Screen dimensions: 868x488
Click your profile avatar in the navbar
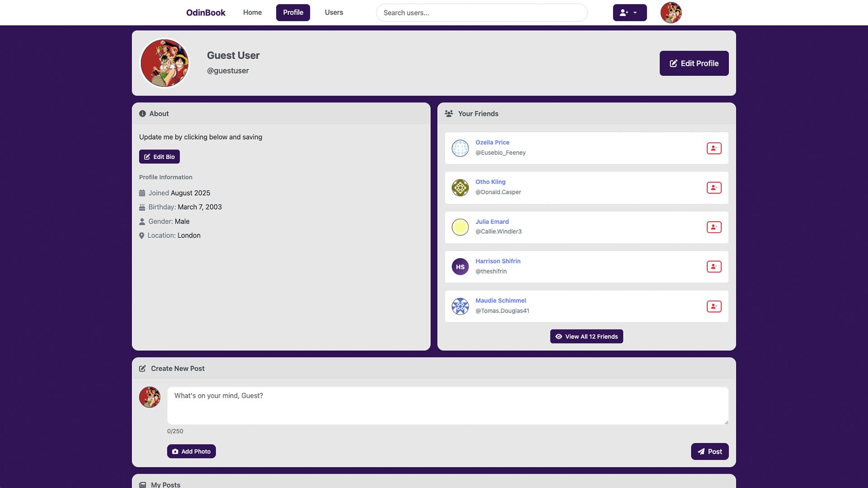(x=670, y=12)
